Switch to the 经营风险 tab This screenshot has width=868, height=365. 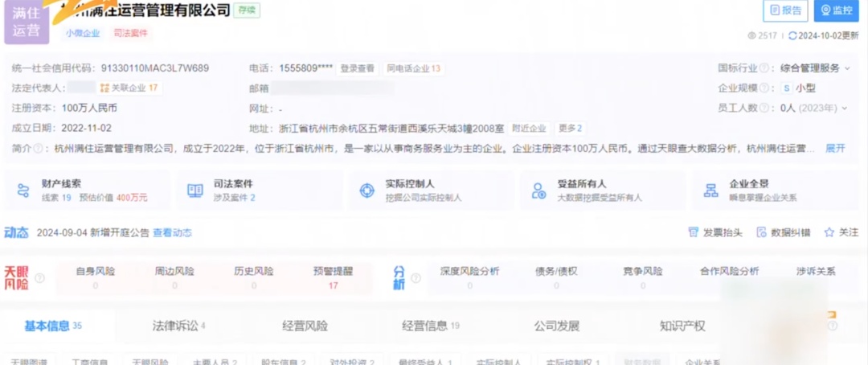tap(305, 326)
